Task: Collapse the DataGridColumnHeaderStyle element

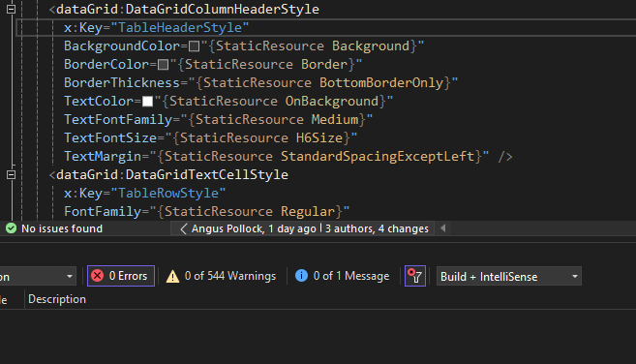Action: click(x=11, y=9)
